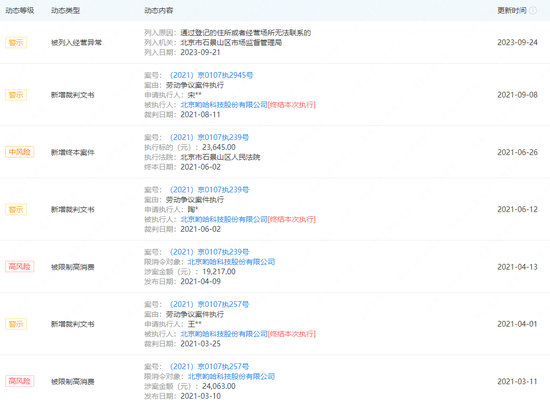
Task: Open 京0107执239号 link in 2021-06-12 row
Action: 209,190
